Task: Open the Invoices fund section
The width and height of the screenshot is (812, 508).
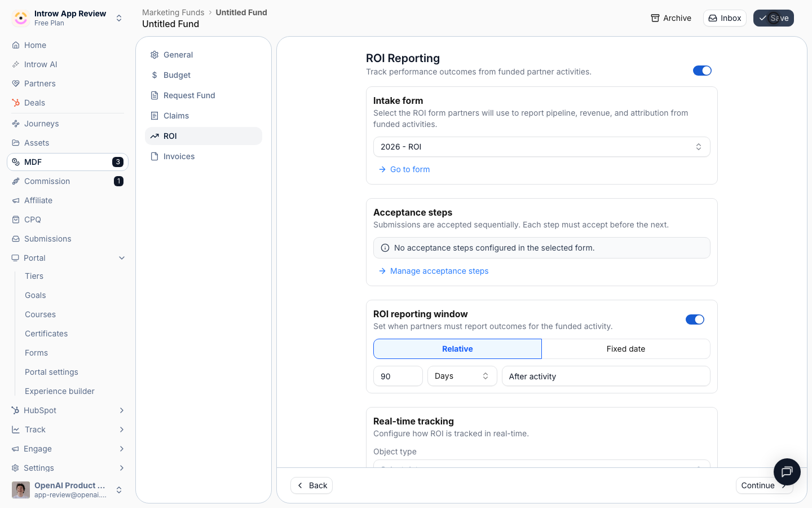Action: point(204,156)
